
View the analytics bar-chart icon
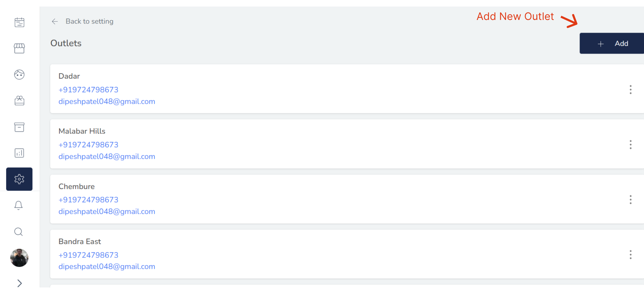[19, 153]
